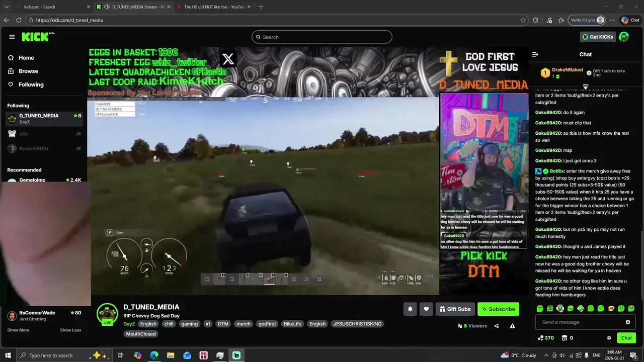Open browser extensions icon
644x362 pixels.
coord(536,20)
